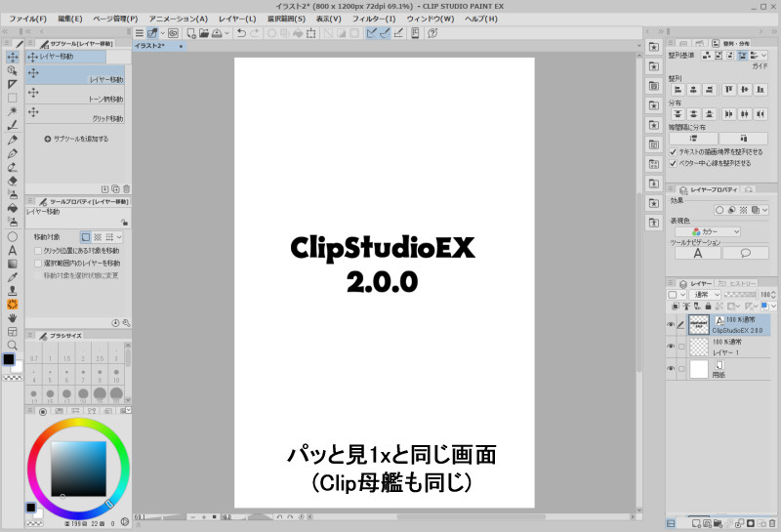The height and width of the screenshot is (532, 781).
Task: Select the Figure (ellipse) tool
Action: point(13,236)
